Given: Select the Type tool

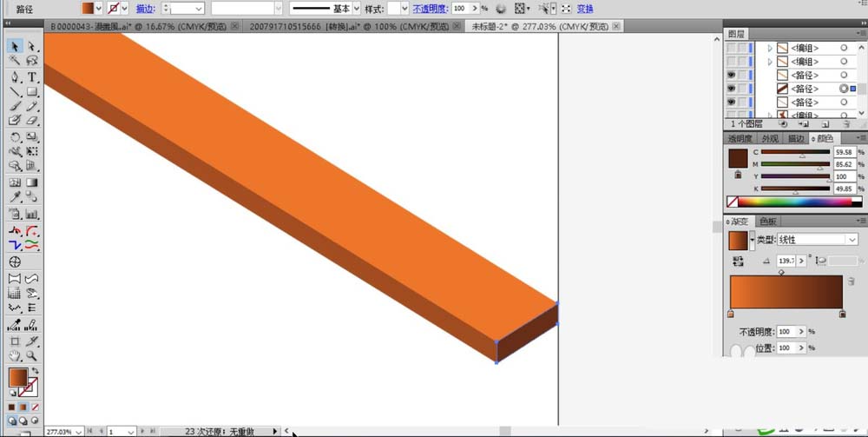Looking at the screenshot, I should (31, 77).
